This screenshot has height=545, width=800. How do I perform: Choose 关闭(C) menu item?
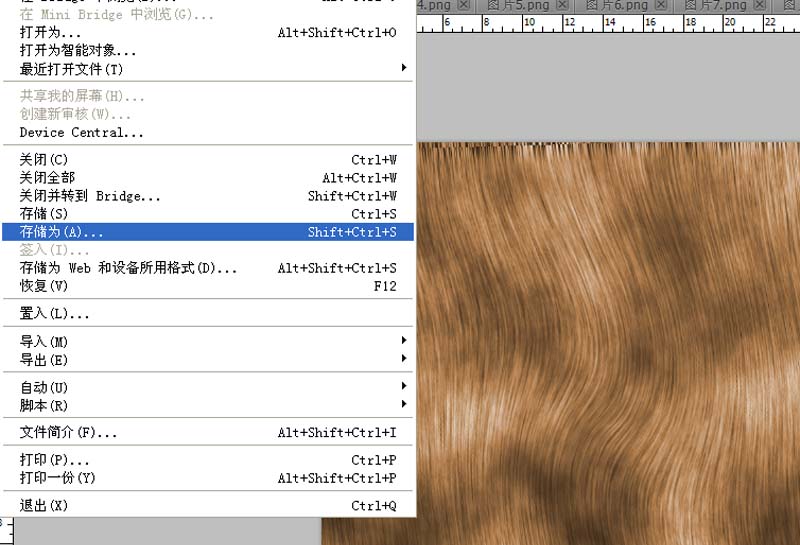click(x=208, y=160)
